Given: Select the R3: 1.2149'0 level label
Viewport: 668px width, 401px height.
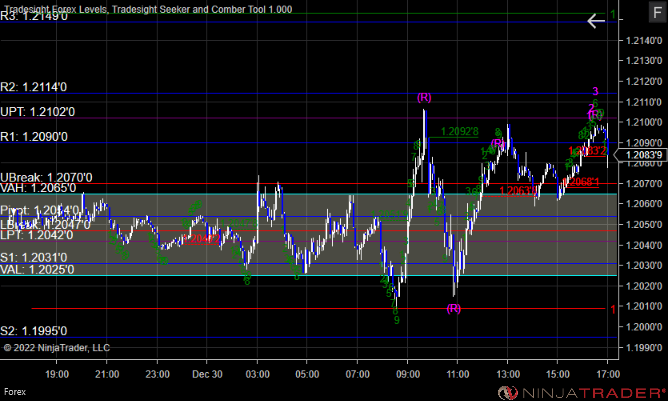Looking at the screenshot, I should tap(34, 16).
